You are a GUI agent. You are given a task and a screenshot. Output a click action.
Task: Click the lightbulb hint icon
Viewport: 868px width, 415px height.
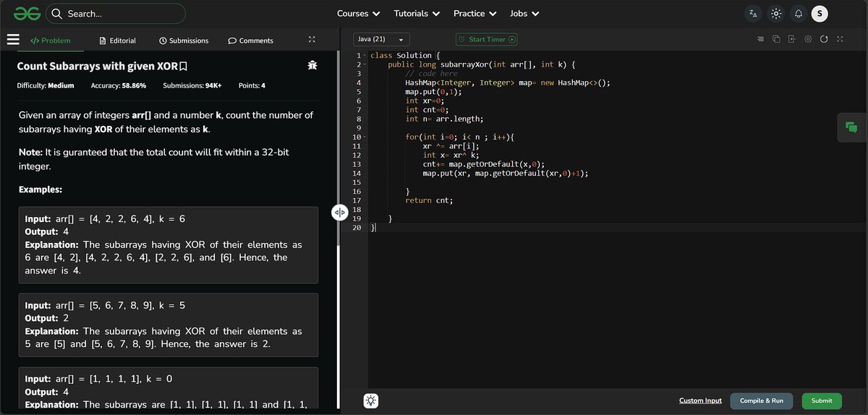(371, 401)
